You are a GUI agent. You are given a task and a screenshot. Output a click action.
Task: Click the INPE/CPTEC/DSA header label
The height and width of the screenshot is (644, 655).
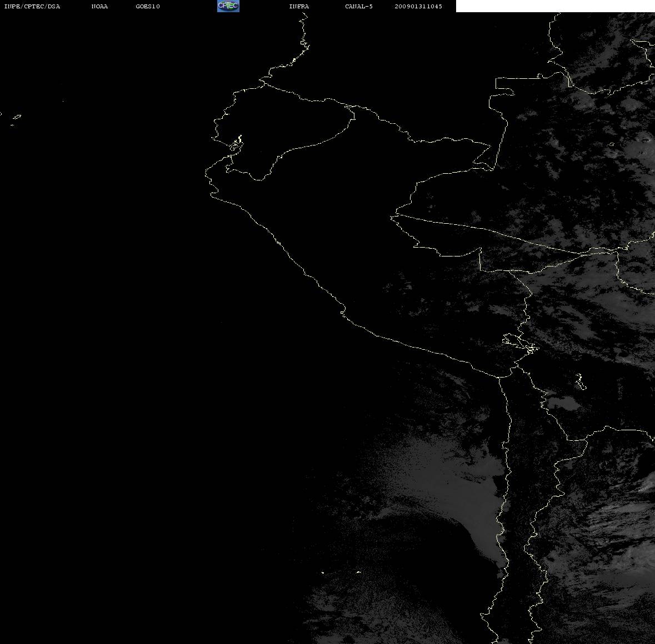point(32,6)
